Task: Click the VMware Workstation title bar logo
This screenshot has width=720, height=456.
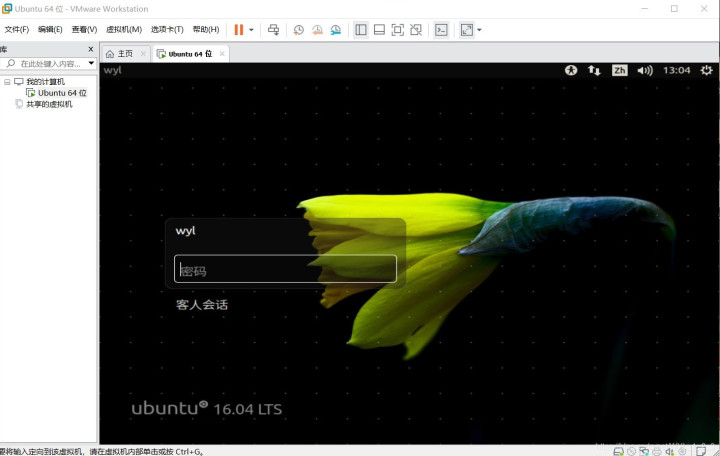Action: [7, 8]
